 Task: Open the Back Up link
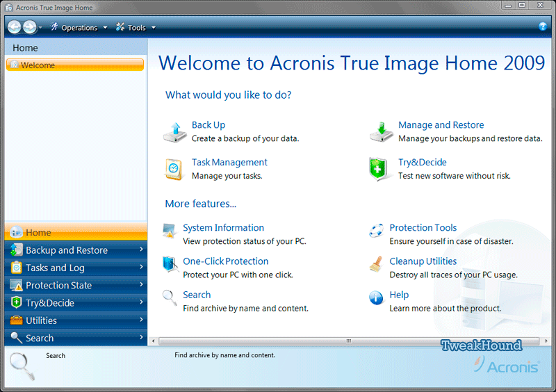coord(208,125)
